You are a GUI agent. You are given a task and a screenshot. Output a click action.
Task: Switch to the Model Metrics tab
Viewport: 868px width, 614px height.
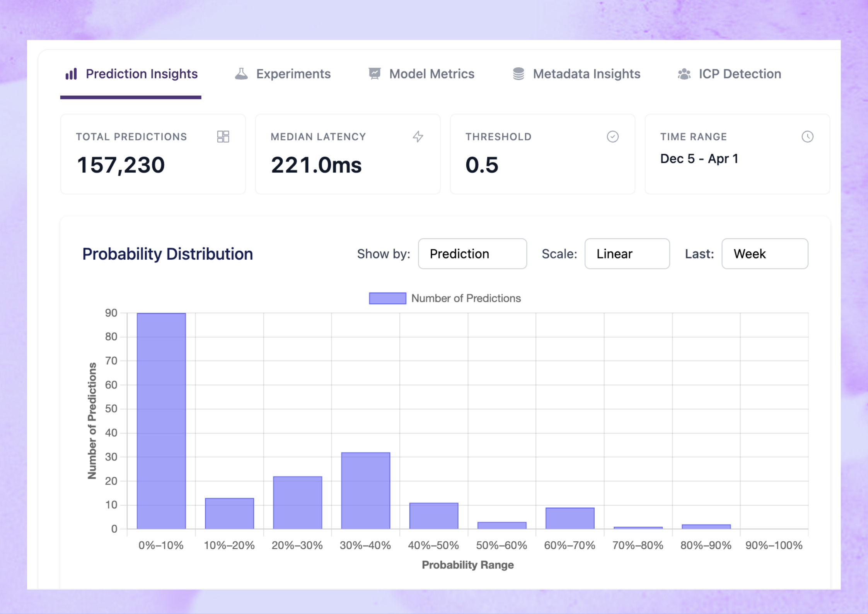click(x=431, y=74)
